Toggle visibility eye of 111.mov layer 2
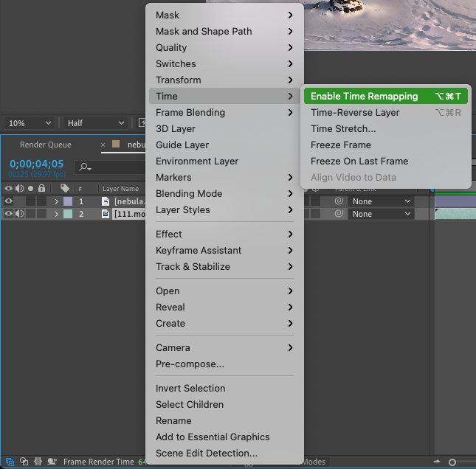 (9, 214)
